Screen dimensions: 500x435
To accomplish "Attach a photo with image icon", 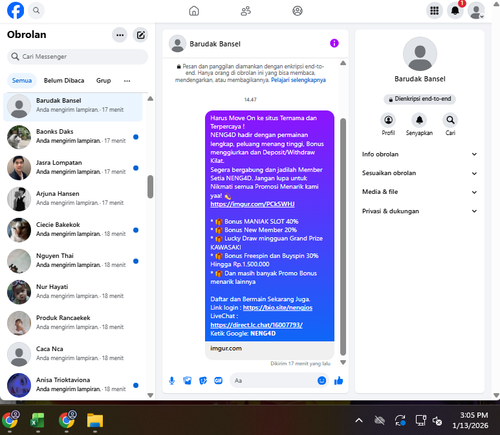I will 188,381.
